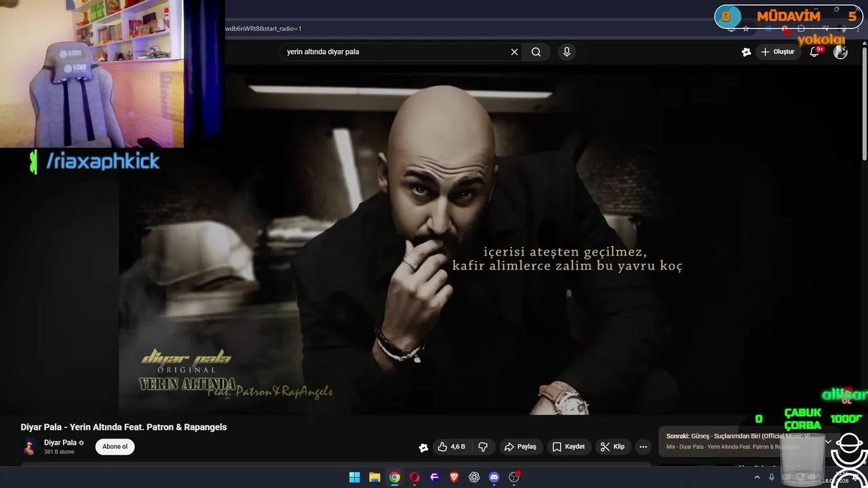Open the Oluştur create menu
Image resolution: width=868 pixels, height=488 pixels.
click(778, 52)
